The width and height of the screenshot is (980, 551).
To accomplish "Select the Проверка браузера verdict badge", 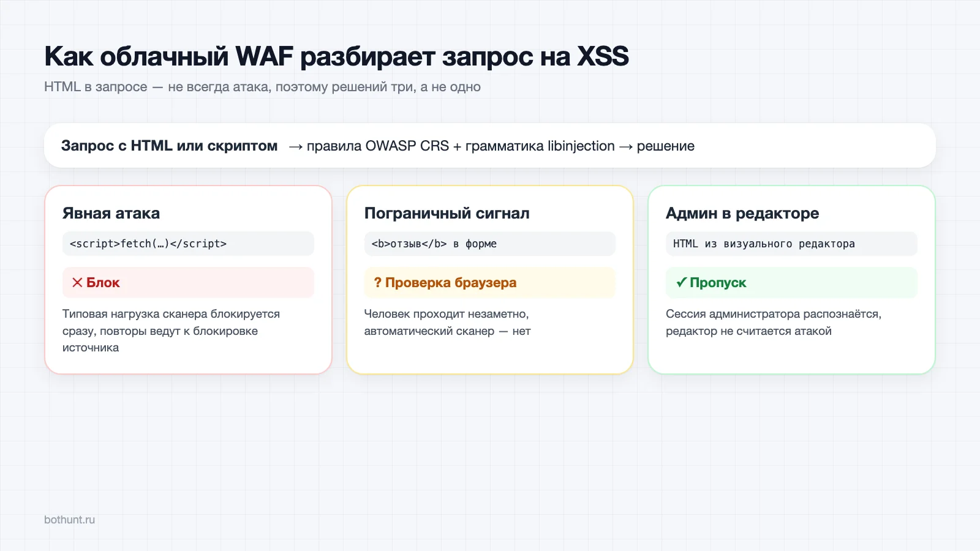I will pyautogui.click(x=490, y=283).
